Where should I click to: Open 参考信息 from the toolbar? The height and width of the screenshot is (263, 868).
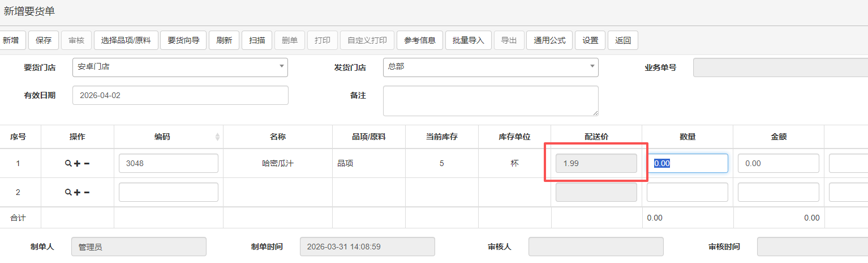pos(419,40)
